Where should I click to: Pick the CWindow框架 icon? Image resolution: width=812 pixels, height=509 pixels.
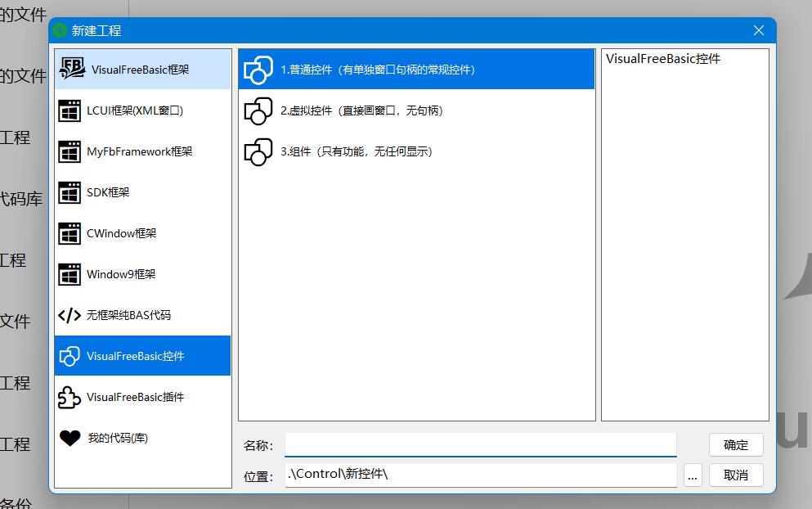70,233
